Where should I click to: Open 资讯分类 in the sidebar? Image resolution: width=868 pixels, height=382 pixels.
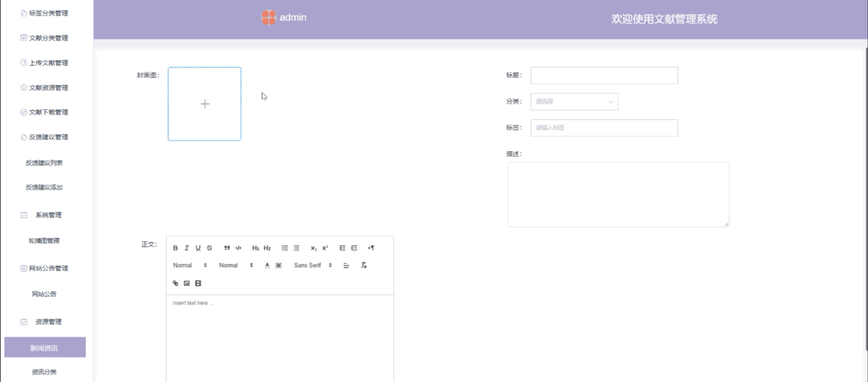[x=44, y=372]
